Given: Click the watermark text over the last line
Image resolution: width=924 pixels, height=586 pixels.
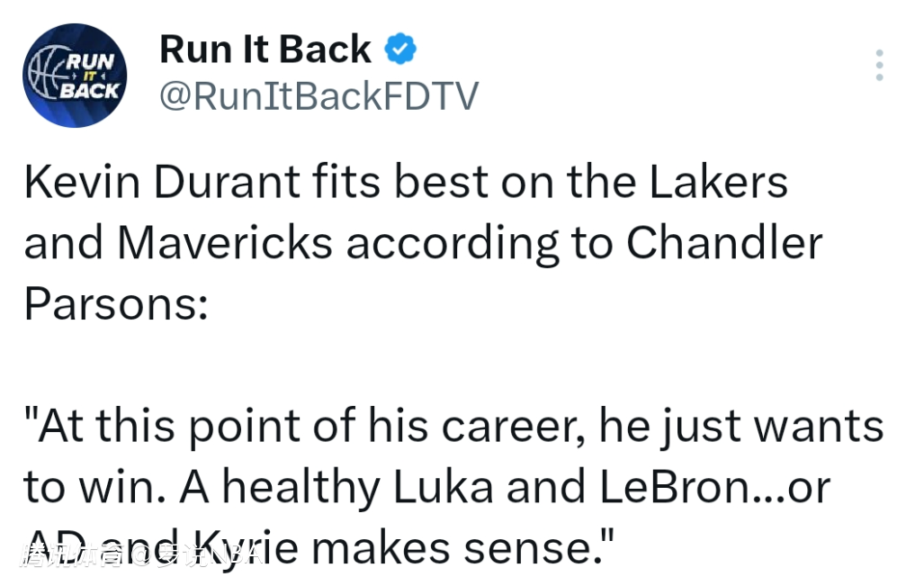Looking at the screenshot, I should 139,554.
